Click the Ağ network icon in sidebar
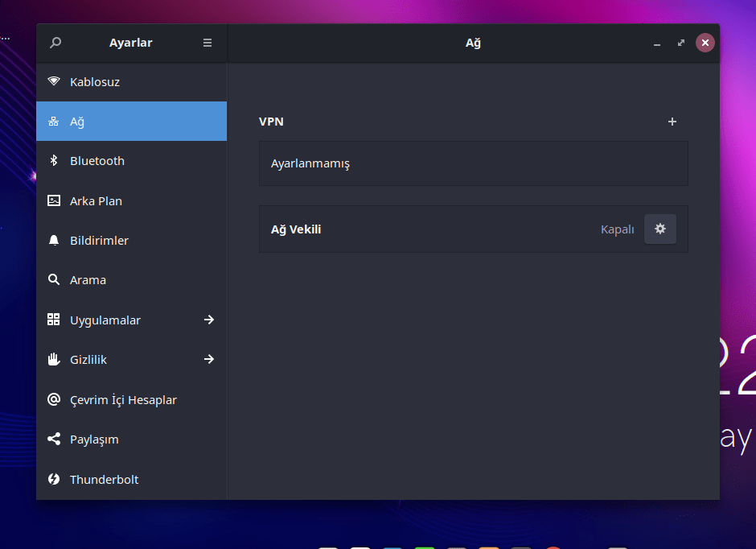Viewport: 756px width, 549px height. coord(54,121)
